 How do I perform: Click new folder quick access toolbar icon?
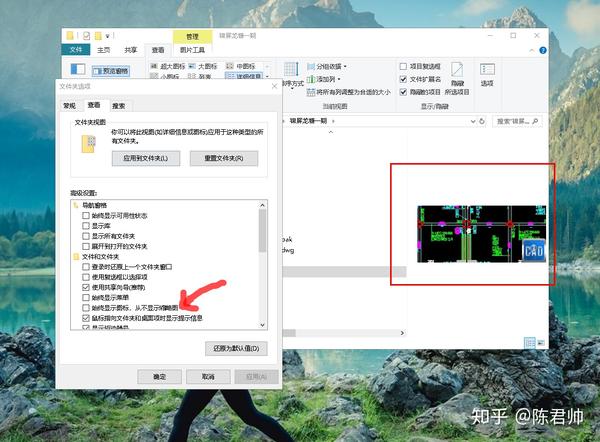tap(98, 36)
